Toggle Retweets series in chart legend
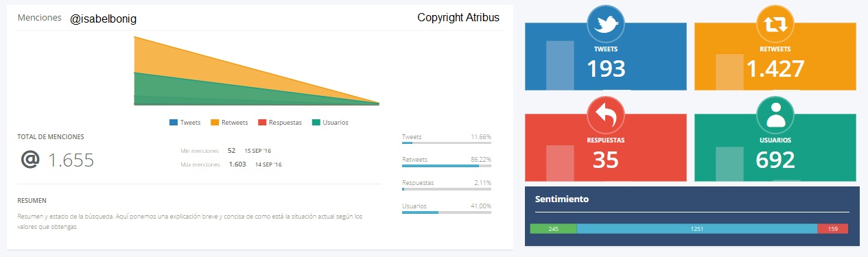The width and height of the screenshot is (868, 257). pos(229,123)
